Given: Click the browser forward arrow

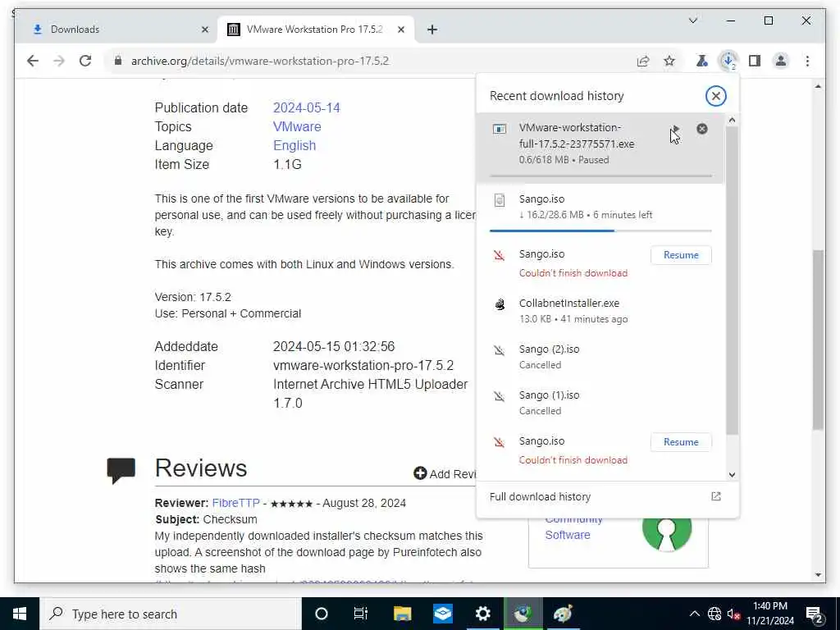Looking at the screenshot, I should [59, 61].
